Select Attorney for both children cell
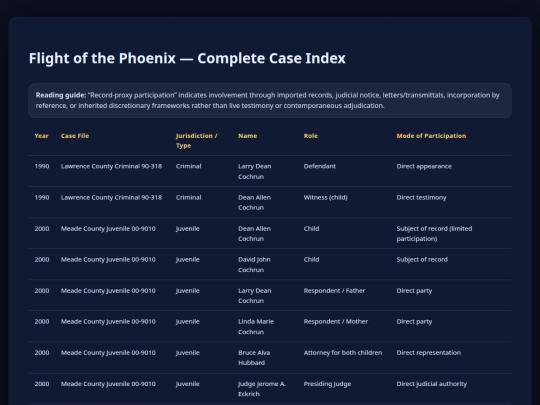540x405 pixels. 343,352
